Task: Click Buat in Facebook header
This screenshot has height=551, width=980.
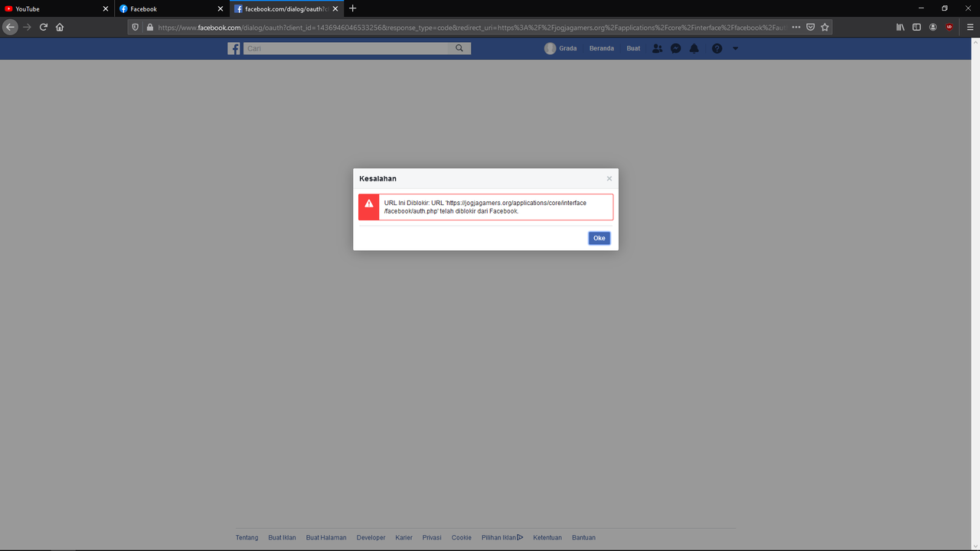Action: tap(633, 48)
